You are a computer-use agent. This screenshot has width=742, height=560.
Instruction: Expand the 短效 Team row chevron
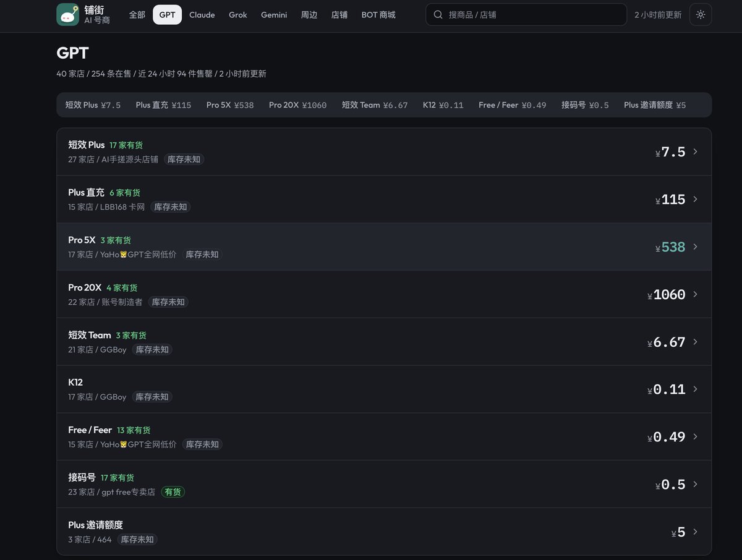695,342
